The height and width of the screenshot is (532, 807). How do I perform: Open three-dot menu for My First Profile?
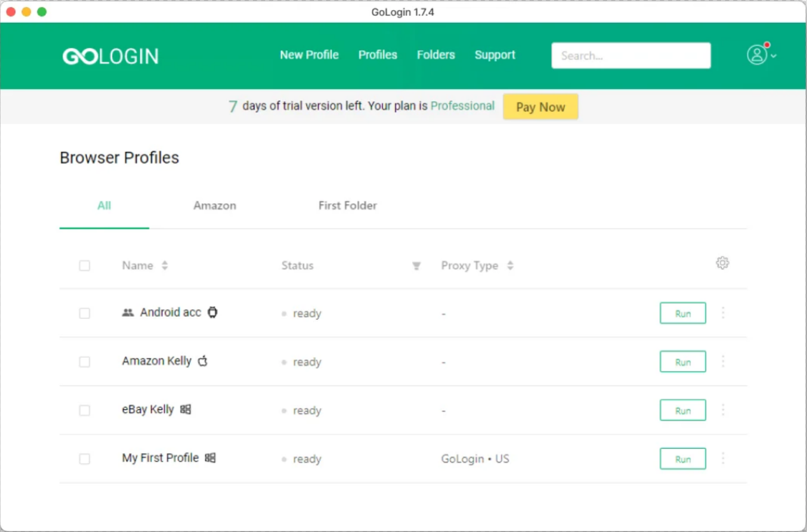pos(723,459)
